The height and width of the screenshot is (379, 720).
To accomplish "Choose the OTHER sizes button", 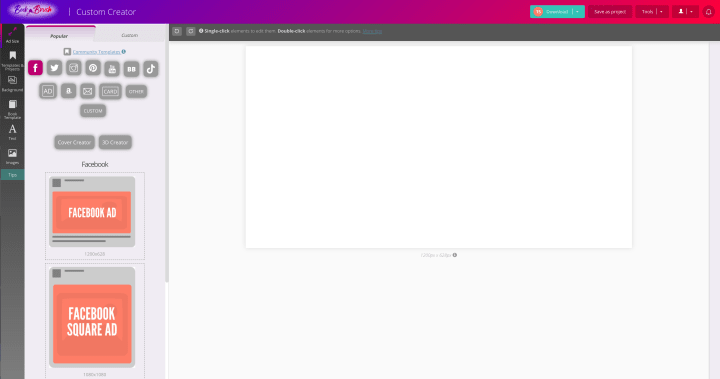I will click(x=136, y=91).
